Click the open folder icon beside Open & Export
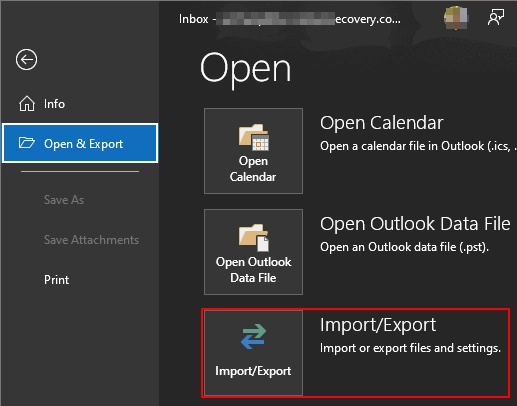The height and width of the screenshot is (406, 517). (27, 143)
